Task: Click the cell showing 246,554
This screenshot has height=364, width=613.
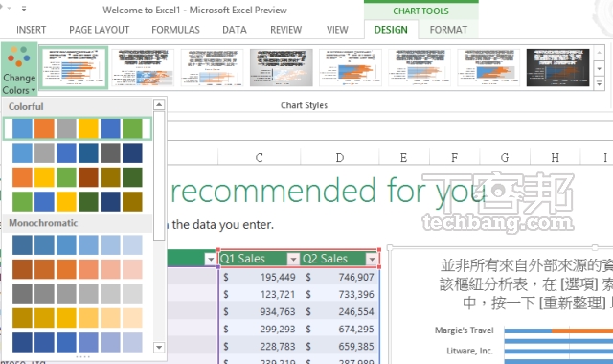Action: tap(340, 311)
